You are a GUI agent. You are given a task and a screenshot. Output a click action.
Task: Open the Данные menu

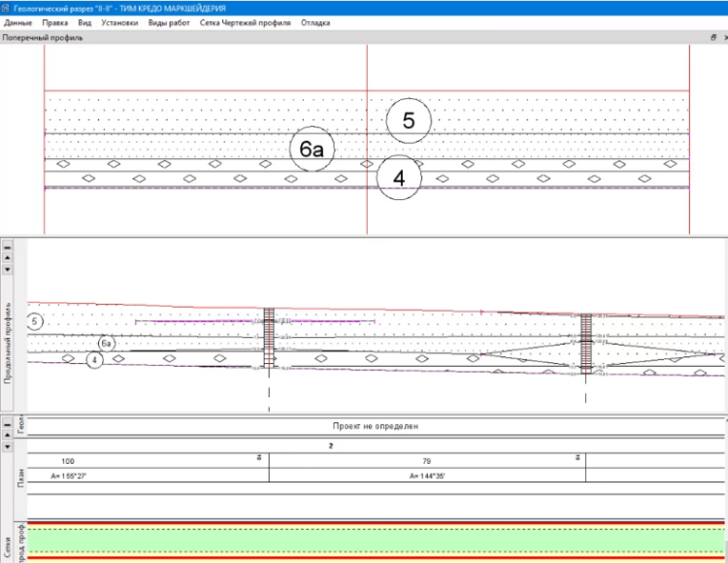pos(18,22)
